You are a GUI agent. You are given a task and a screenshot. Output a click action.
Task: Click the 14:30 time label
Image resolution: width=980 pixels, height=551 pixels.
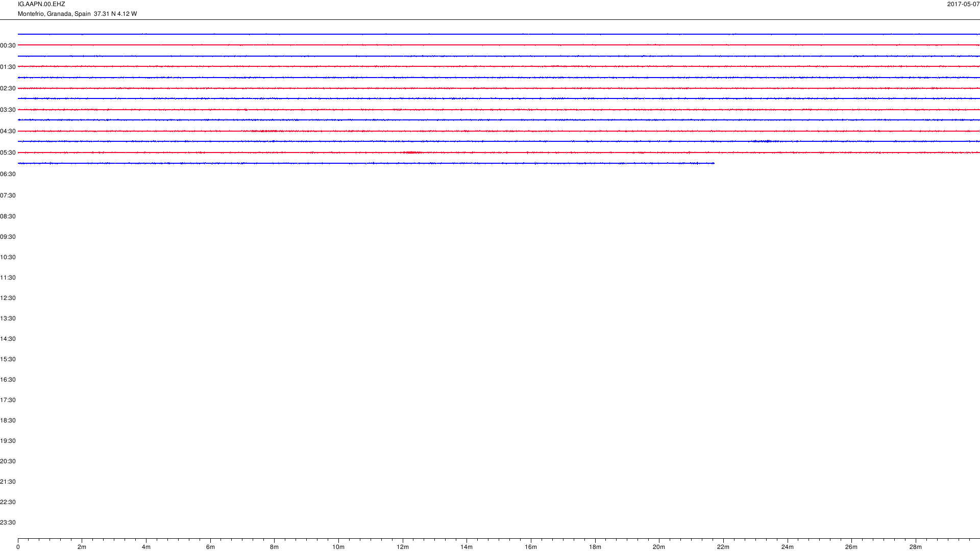coord(8,339)
